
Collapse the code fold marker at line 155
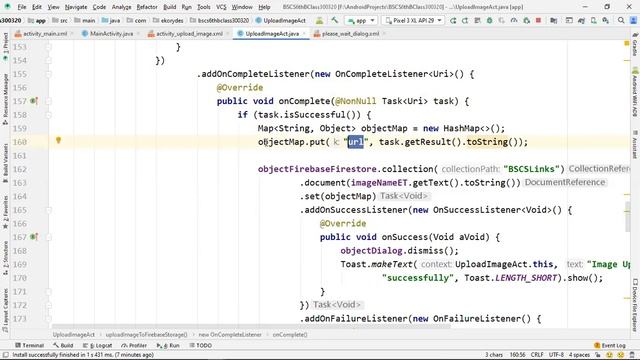point(49,74)
